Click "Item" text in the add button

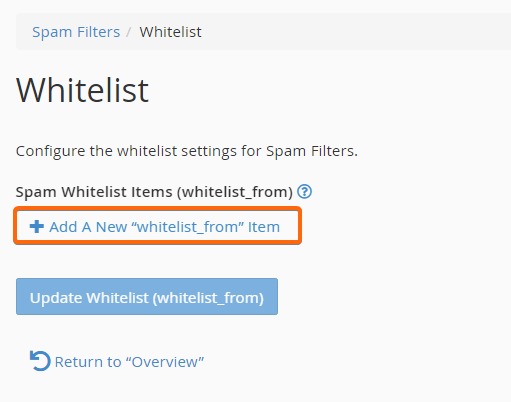[264, 227]
